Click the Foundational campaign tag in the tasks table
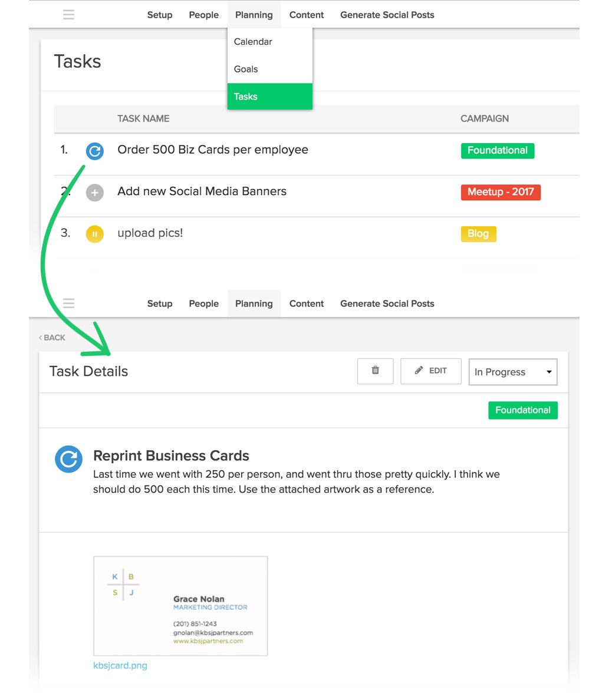 click(x=498, y=150)
